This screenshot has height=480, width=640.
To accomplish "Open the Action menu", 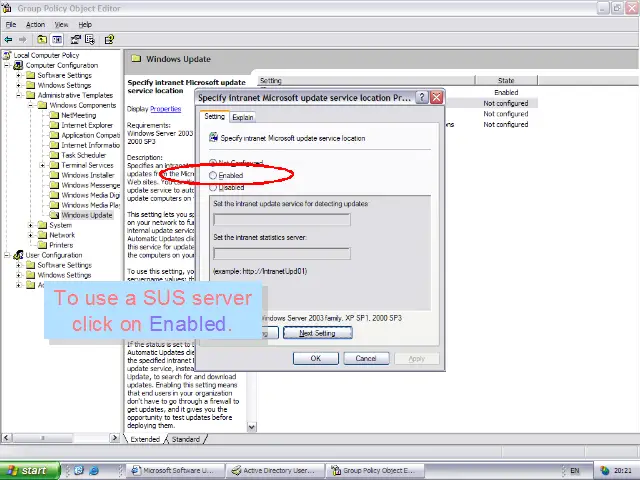I will click(x=35, y=24).
